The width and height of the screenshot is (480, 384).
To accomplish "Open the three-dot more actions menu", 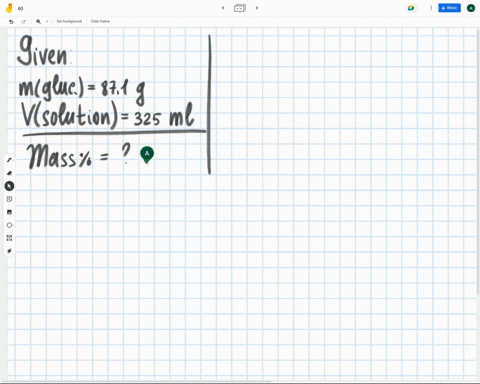I will tap(431, 8).
